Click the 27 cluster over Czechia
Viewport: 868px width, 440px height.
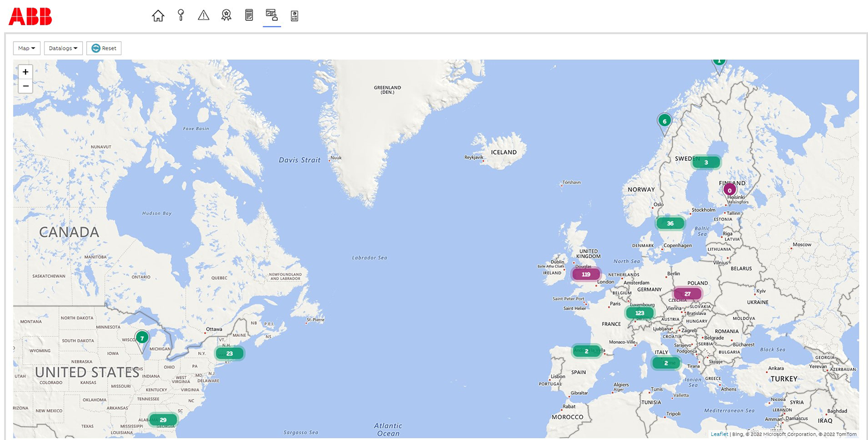(x=687, y=294)
